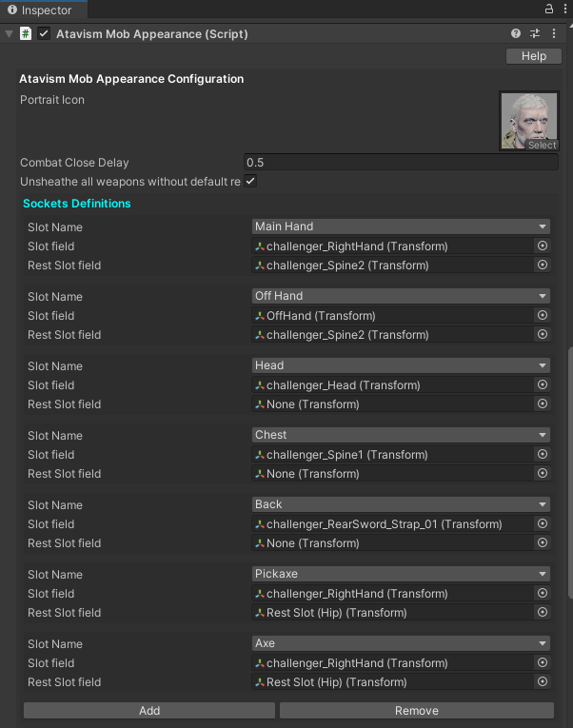Click the component preset settings icon
573x728 pixels.
pos(535,33)
